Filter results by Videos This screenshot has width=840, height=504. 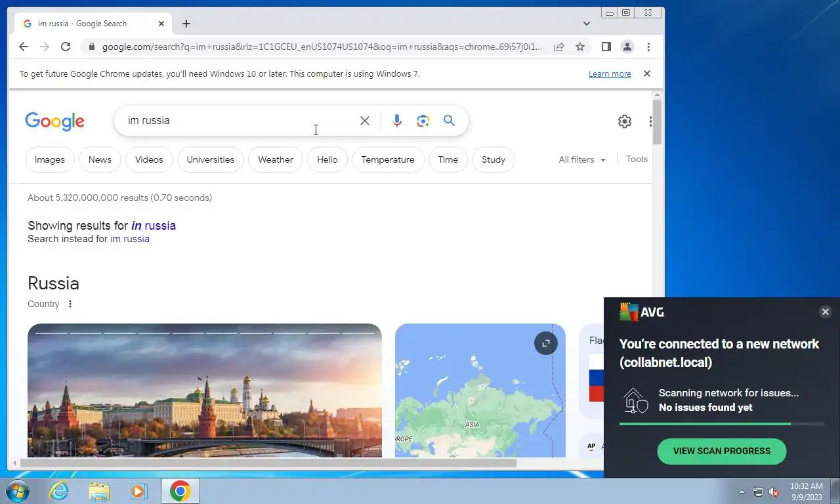(149, 159)
